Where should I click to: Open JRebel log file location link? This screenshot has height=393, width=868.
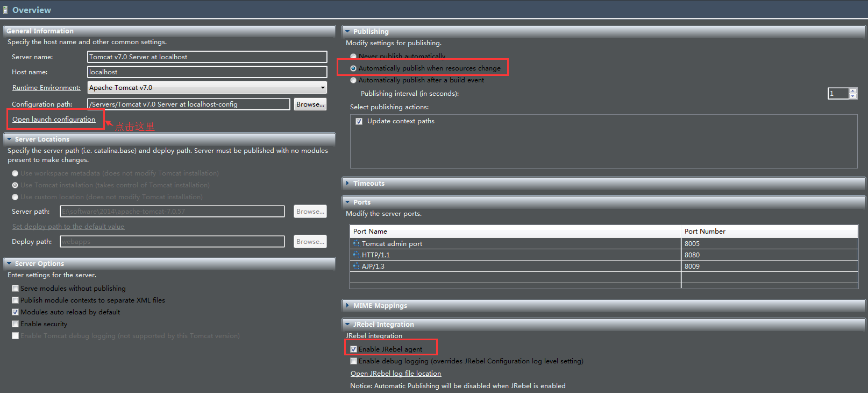(395, 374)
